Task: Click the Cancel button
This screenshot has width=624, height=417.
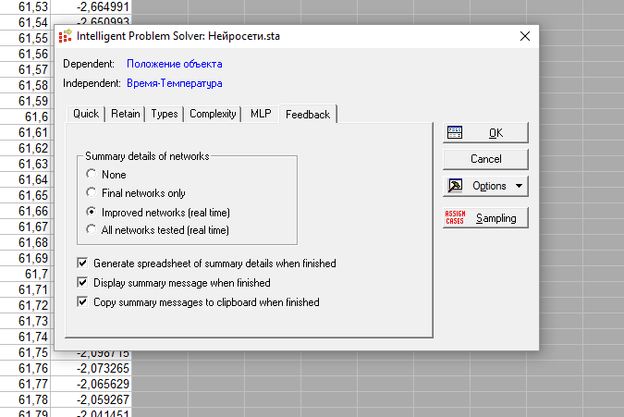Action: [x=486, y=159]
